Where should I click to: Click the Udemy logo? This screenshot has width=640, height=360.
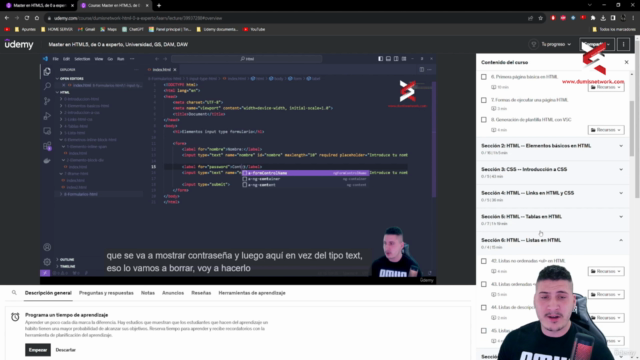point(19,44)
